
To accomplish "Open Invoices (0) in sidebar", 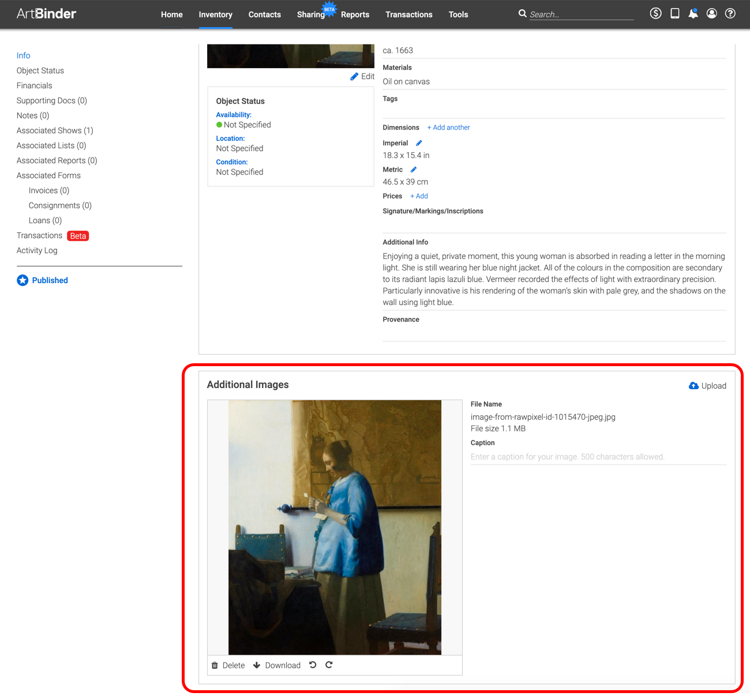I will [x=49, y=190].
